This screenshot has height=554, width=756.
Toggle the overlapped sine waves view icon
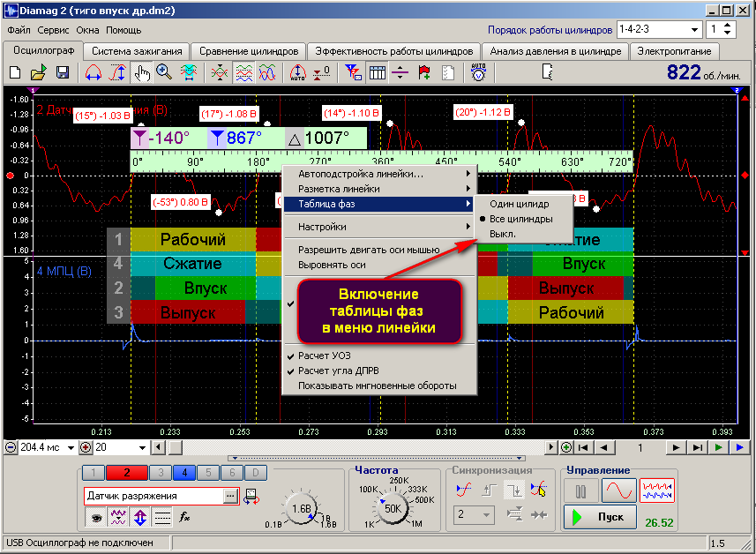267,73
